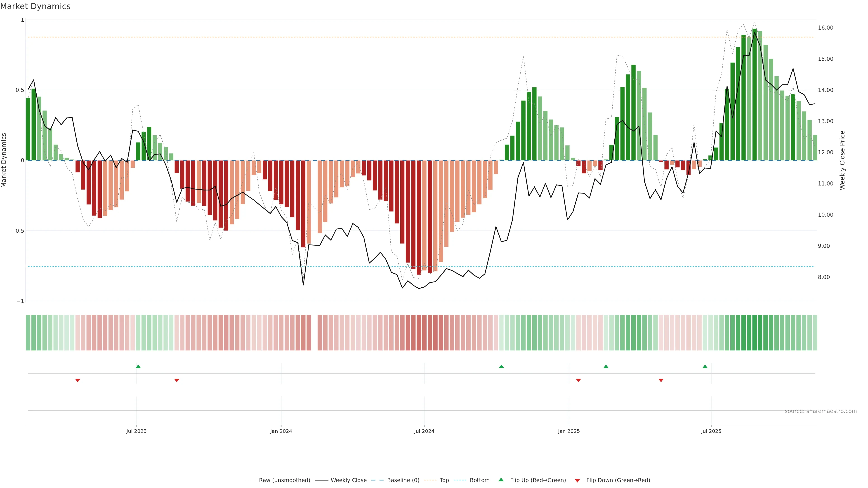Click the source: sharemaestro.com text
The height and width of the screenshot is (488, 868).
pyautogui.click(x=821, y=411)
